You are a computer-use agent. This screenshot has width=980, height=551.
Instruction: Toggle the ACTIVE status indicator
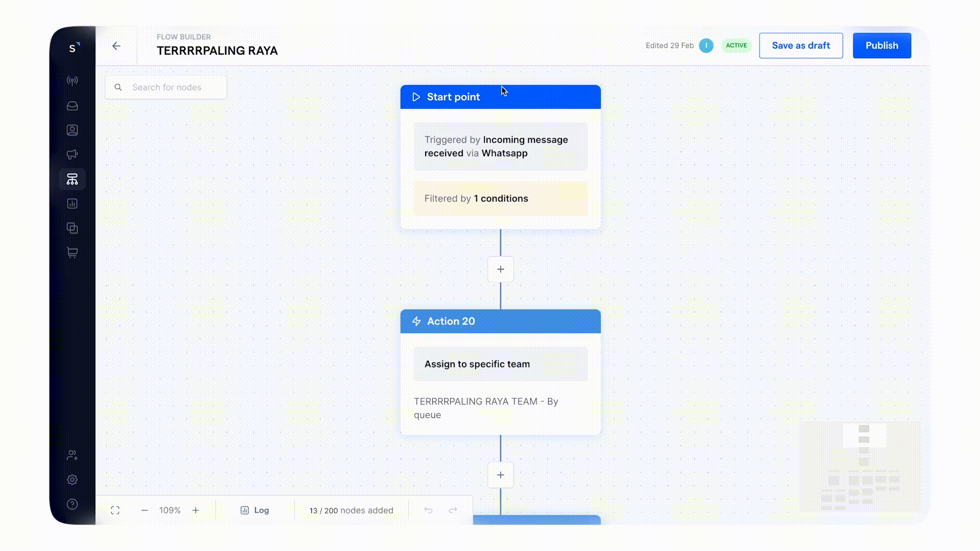[x=737, y=45]
